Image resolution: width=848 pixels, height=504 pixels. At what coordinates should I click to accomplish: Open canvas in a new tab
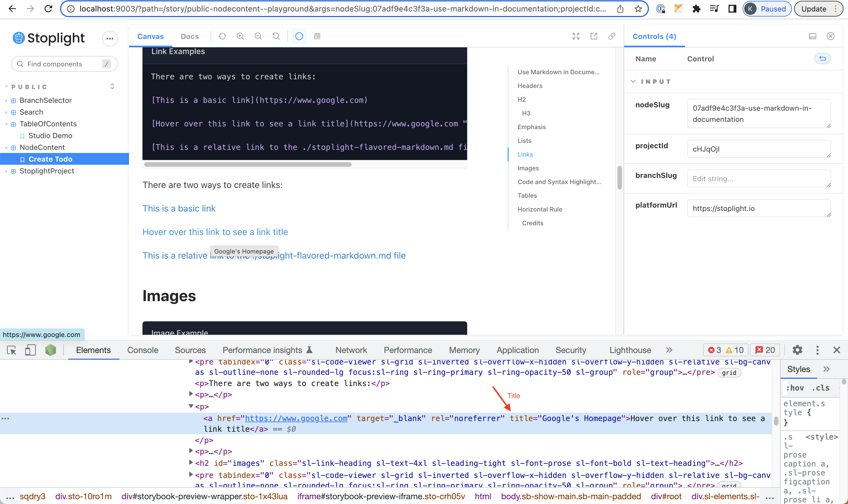tap(594, 36)
